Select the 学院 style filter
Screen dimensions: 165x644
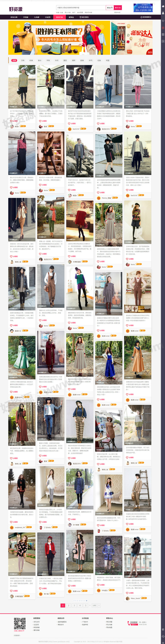click(x=48, y=60)
